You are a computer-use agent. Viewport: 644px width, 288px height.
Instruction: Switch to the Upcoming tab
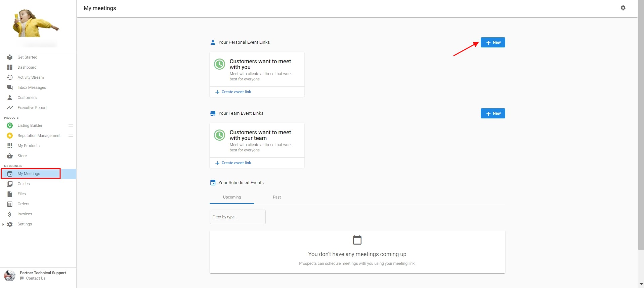click(232, 197)
